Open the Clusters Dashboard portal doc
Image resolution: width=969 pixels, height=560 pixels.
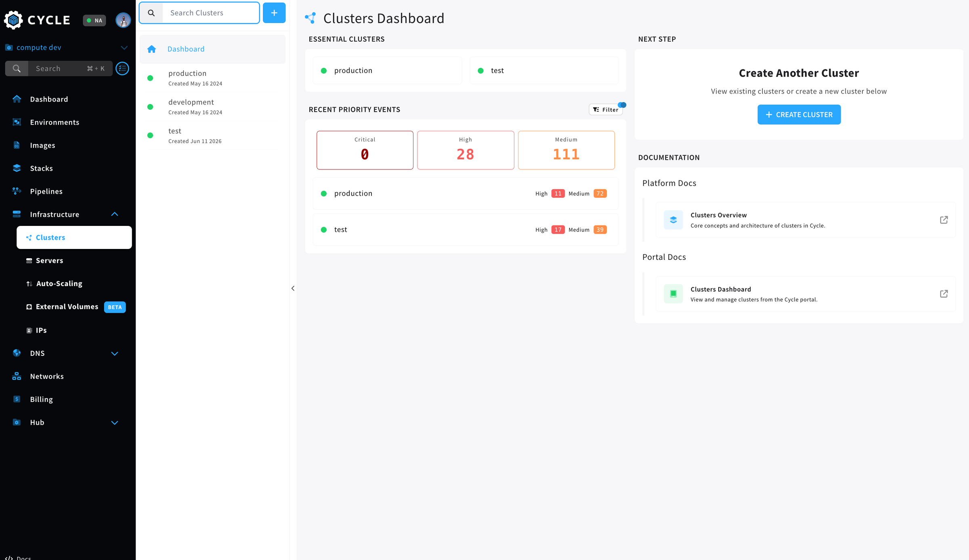click(805, 294)
